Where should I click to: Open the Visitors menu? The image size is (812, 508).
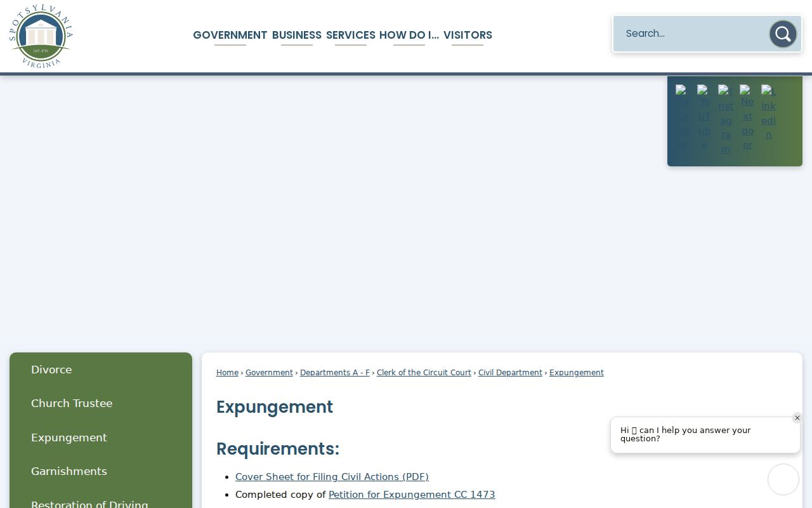(x=468, y=36)
